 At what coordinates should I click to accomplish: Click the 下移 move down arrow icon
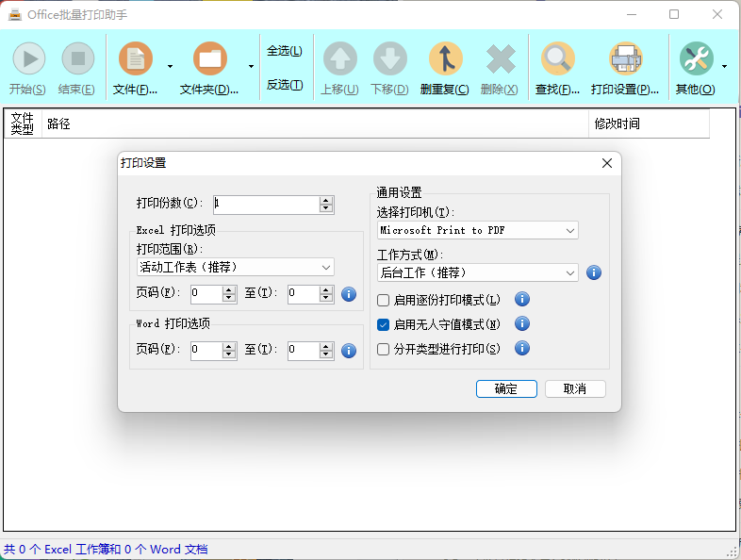point(390,58)
